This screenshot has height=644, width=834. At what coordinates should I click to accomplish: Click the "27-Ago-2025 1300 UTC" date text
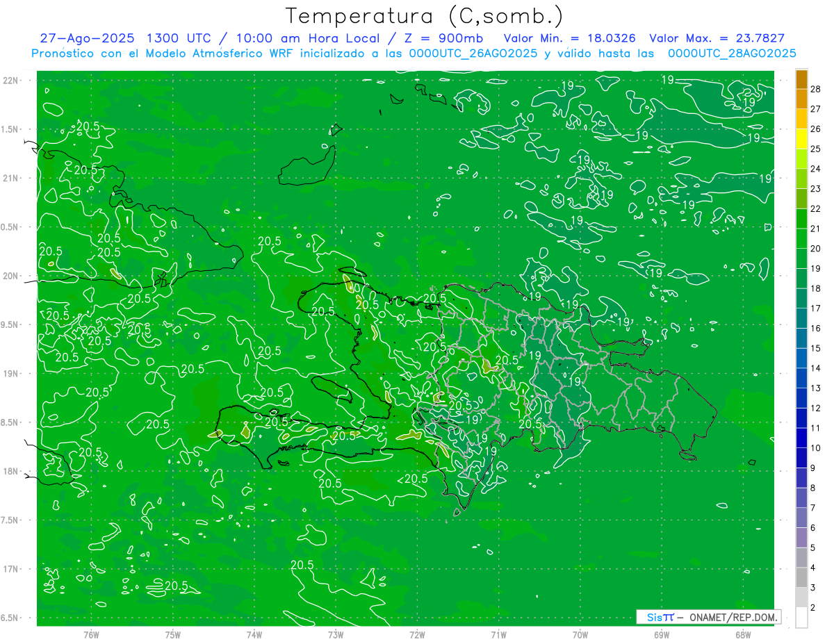tap(126, 38)
